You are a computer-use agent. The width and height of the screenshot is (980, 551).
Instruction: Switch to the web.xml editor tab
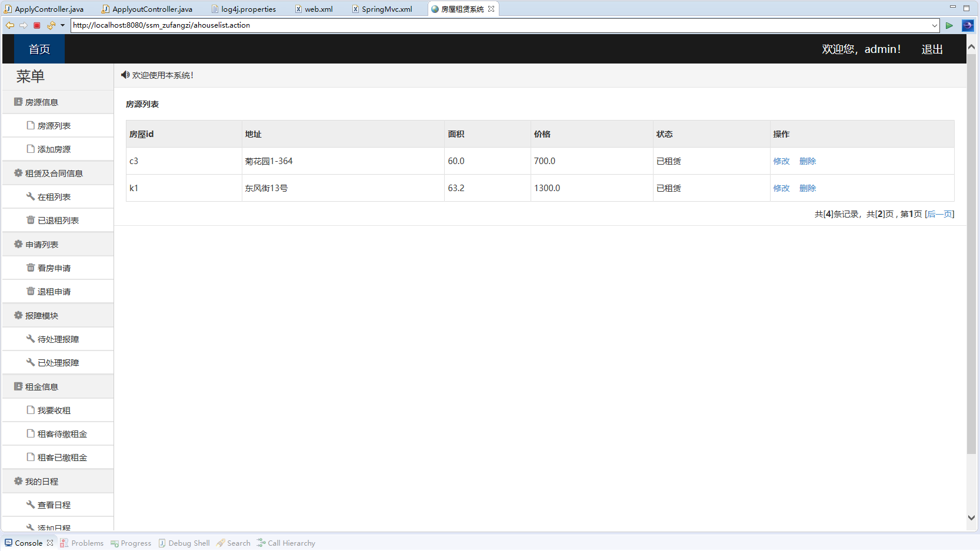[x=318, y=9]
